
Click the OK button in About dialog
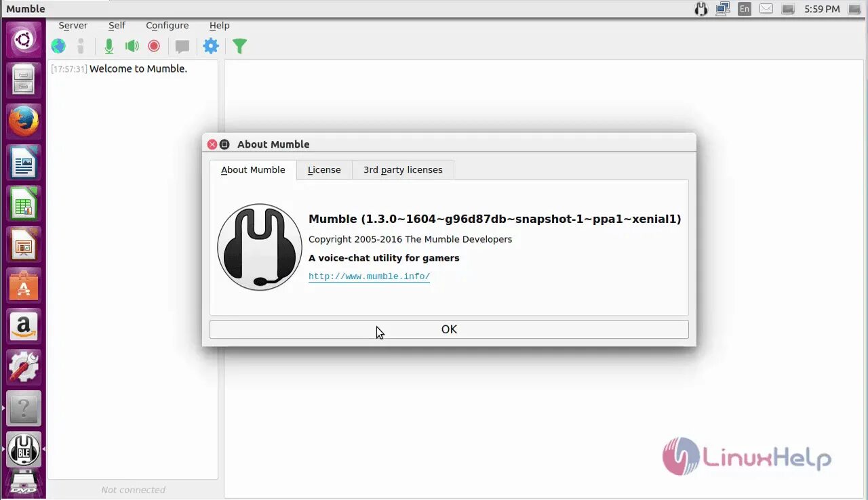tap(449, 329)
